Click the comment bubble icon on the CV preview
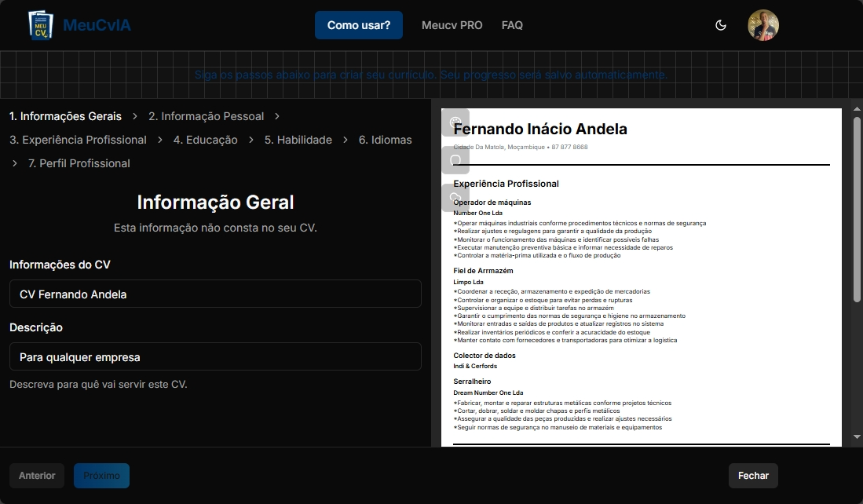The height and width of the screenshot is (504, 863). click(456, 159)
